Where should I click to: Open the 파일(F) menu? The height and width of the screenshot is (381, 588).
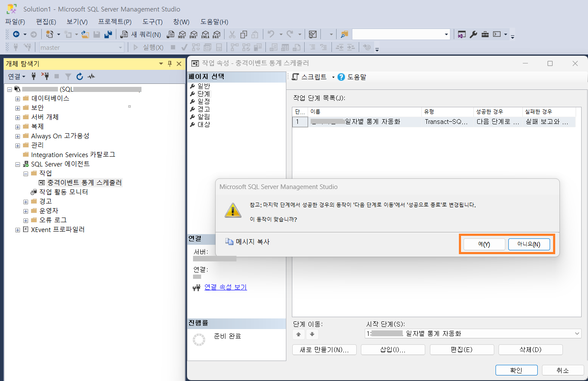[x=15, y=22]
